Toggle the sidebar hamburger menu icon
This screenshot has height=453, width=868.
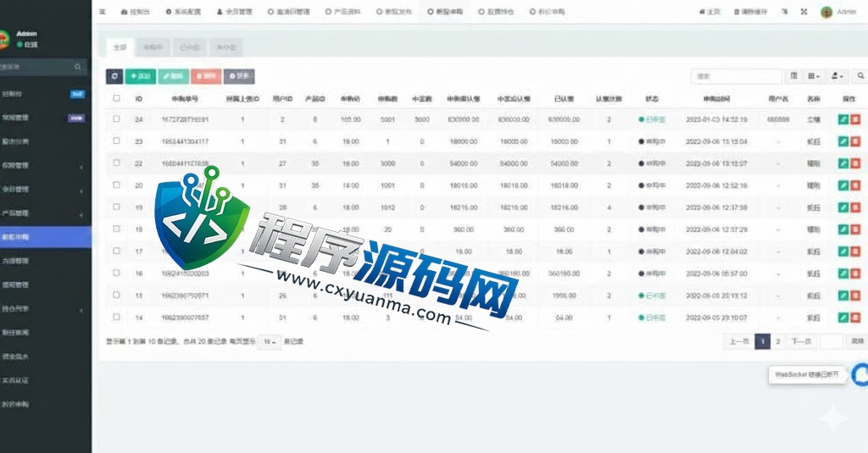coord(103,12)
